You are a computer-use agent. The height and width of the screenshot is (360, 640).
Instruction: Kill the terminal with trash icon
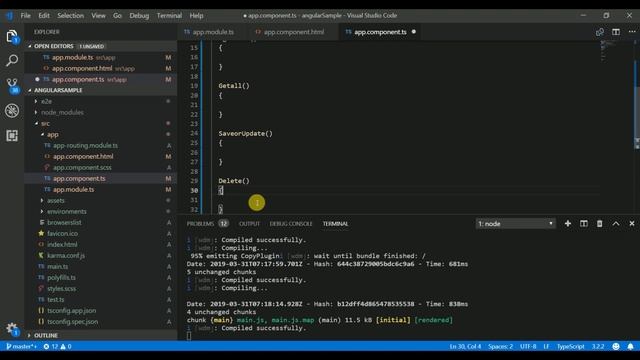tap(600, 224)
